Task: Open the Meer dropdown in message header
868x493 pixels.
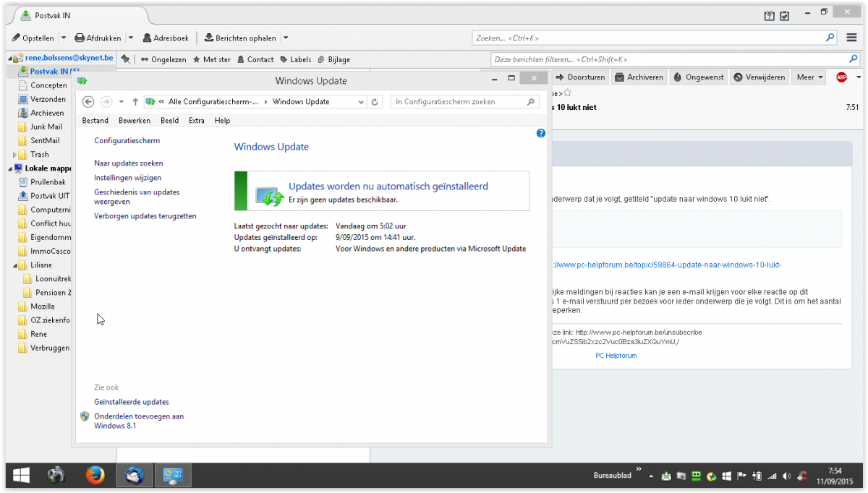Action: (809, 77)
